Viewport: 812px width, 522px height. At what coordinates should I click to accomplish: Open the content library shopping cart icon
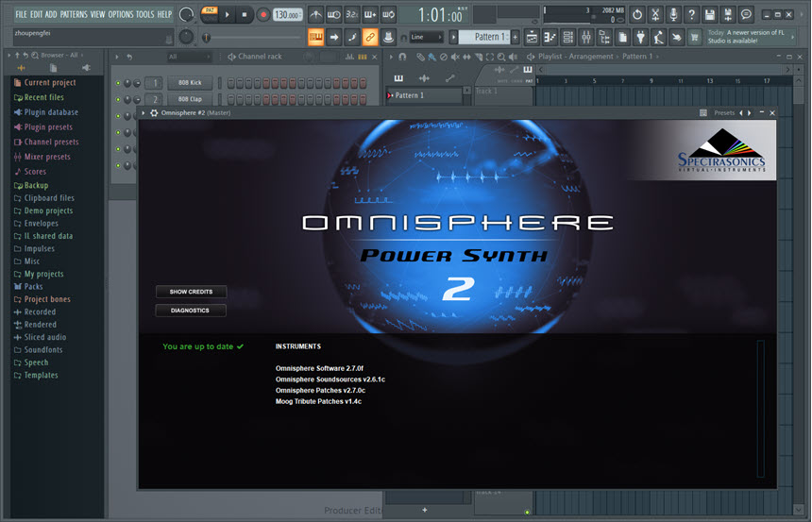point(694,37)
